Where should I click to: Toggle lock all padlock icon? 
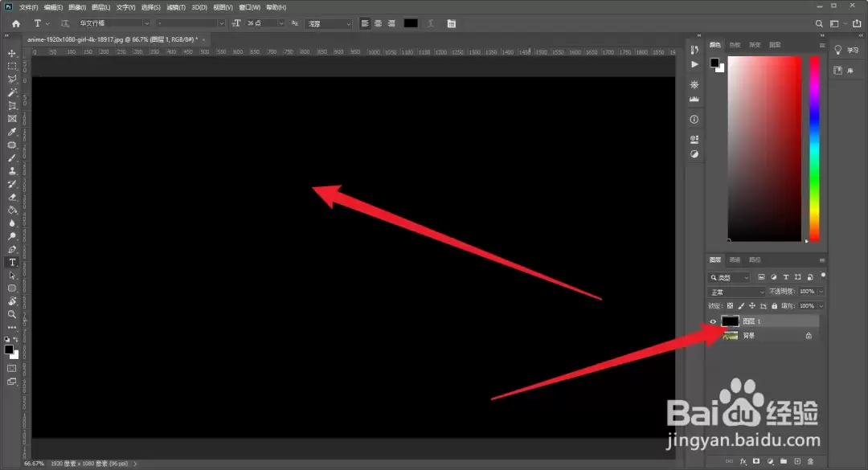[775, 305]
